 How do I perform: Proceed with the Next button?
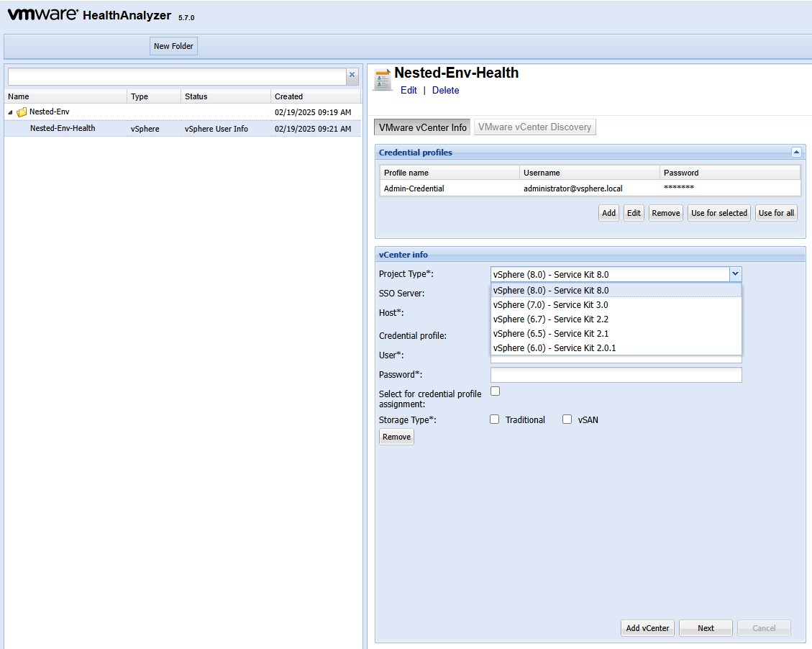706,628
